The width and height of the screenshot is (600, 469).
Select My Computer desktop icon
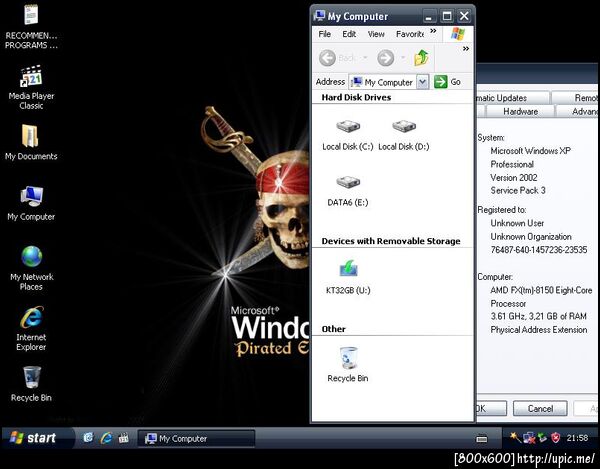point(31,203)
